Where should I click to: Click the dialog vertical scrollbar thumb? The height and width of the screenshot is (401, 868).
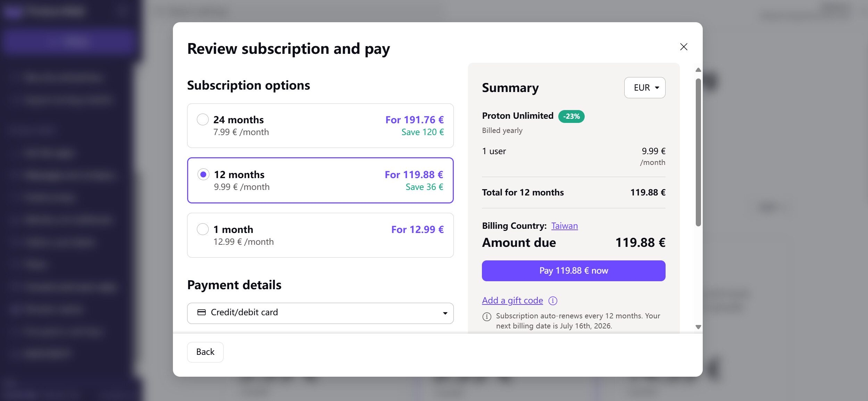[x=698, y=152]
